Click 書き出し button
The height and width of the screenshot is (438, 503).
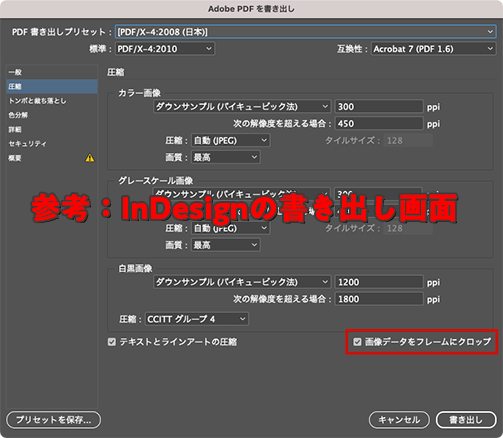point(466,420)
